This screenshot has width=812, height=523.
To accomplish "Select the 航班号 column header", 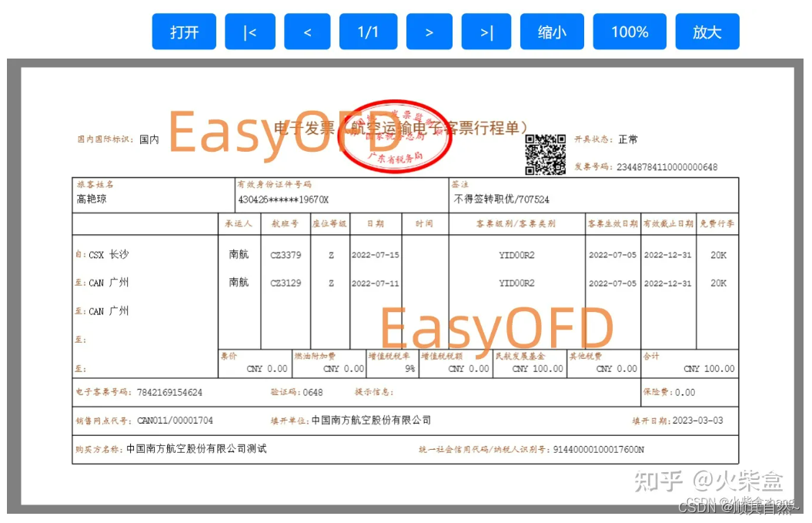I will coord(286,223).
